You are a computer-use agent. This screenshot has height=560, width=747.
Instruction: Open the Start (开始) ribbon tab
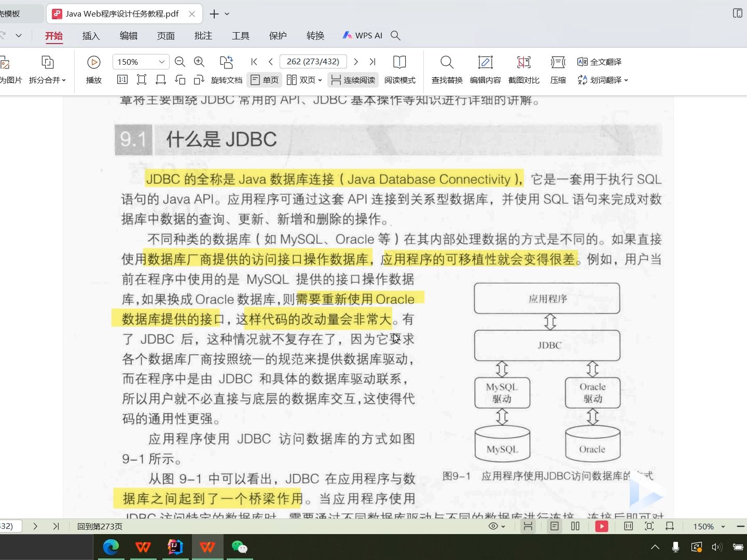pos(54,36)
